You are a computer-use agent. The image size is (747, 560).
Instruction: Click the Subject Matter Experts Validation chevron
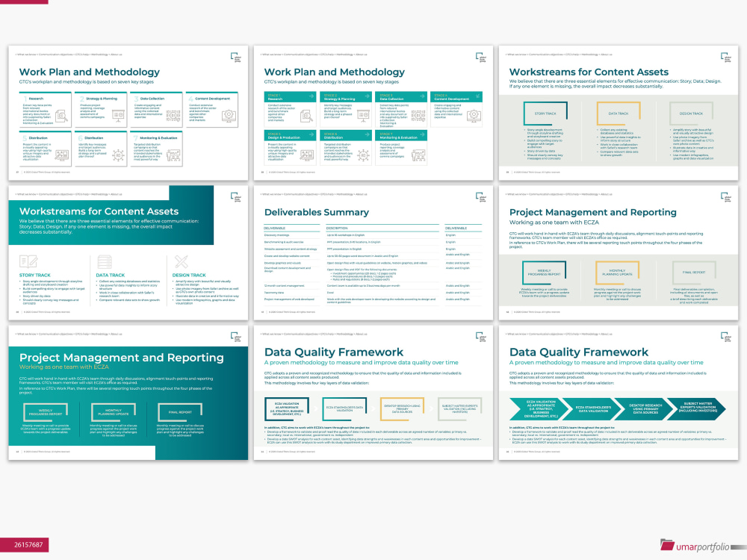click(x=696, y=408)
